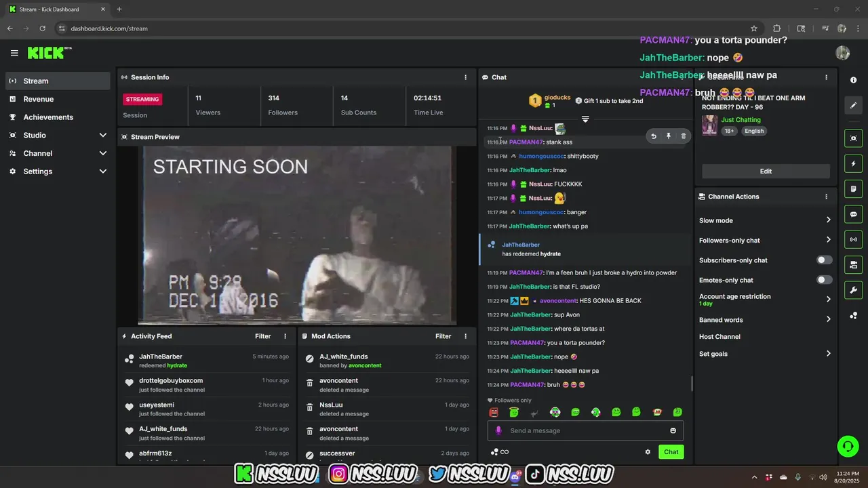Toggle the chat bubble panel icon
The height and width of the screenshot is (488, 868).
pos(853,214)
